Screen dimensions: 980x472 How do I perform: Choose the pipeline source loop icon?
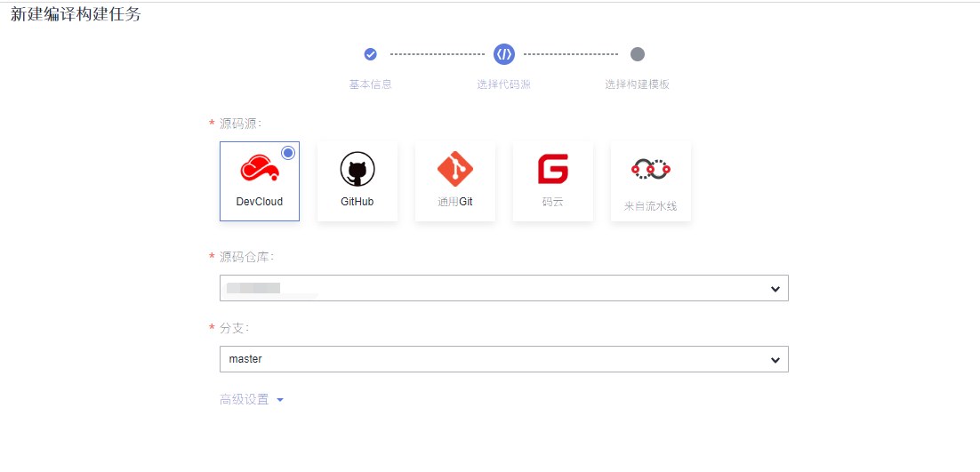click(x=651, y=169)
